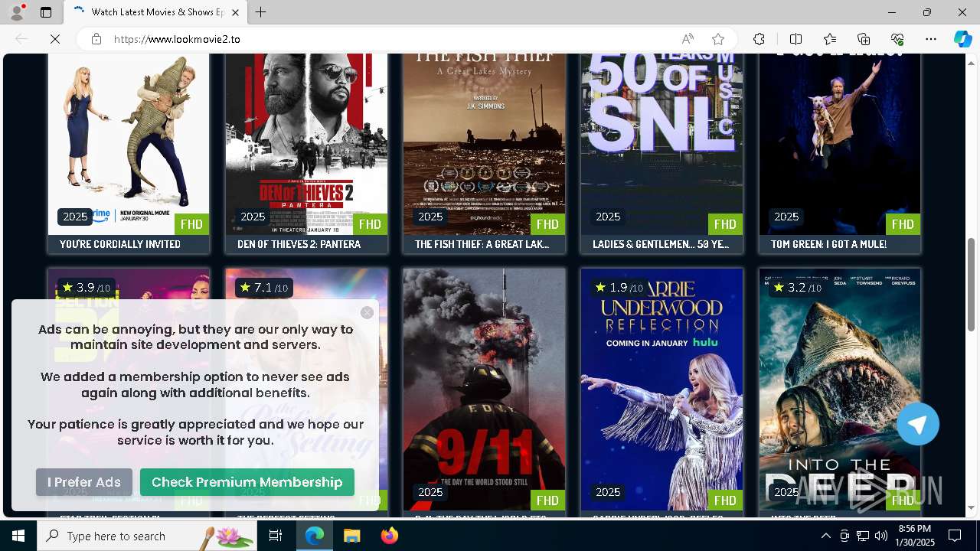Viewport: 980px width, 551px height.
Task: Open network status tray icon
Action: (862, 536)
